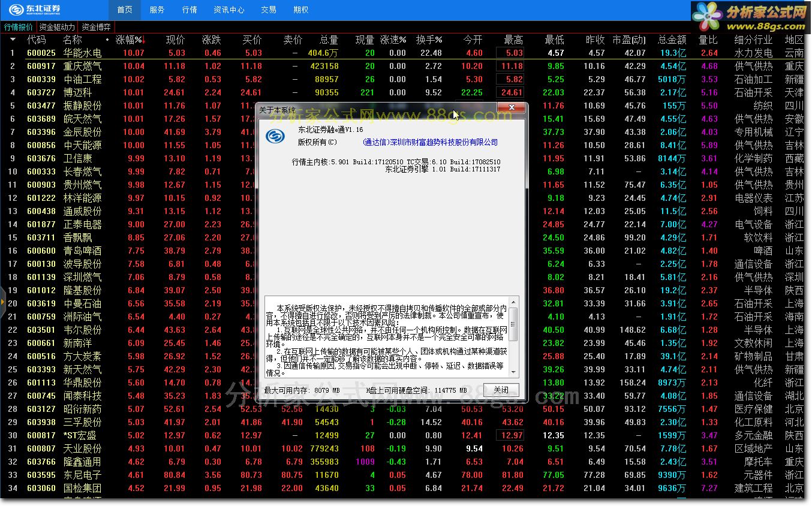This screenshot has height=506, width=812.
Task: Sort by the 今开 column header
Action: pos(473,40)
